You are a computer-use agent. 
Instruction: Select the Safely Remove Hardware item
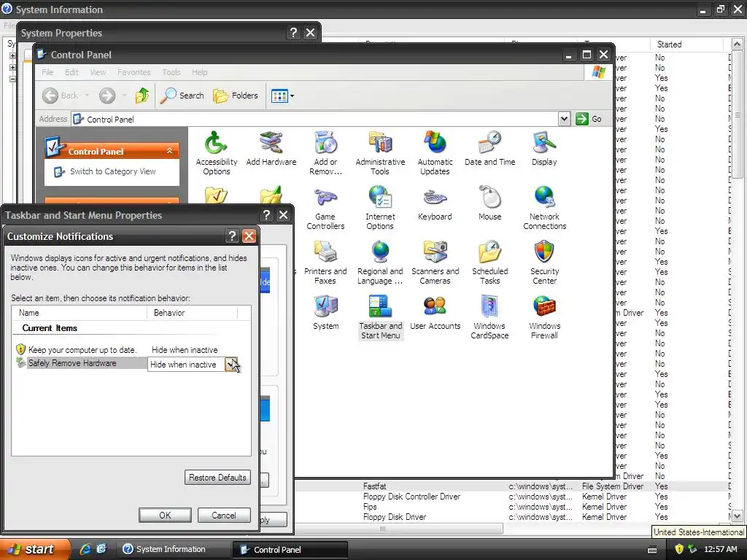click(72, 363)
